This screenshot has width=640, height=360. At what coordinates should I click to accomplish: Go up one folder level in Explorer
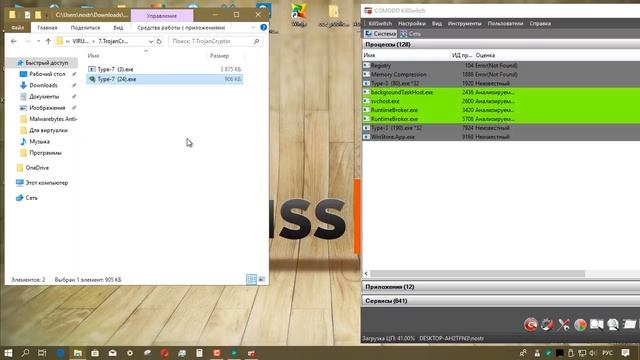pyautogui.click(x=48, y=41)
